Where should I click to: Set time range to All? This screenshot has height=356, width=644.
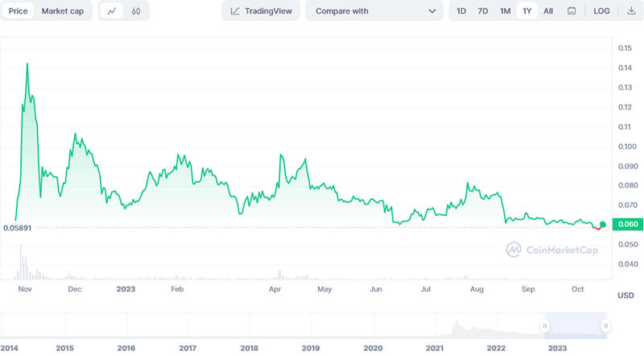click(548, 11)
